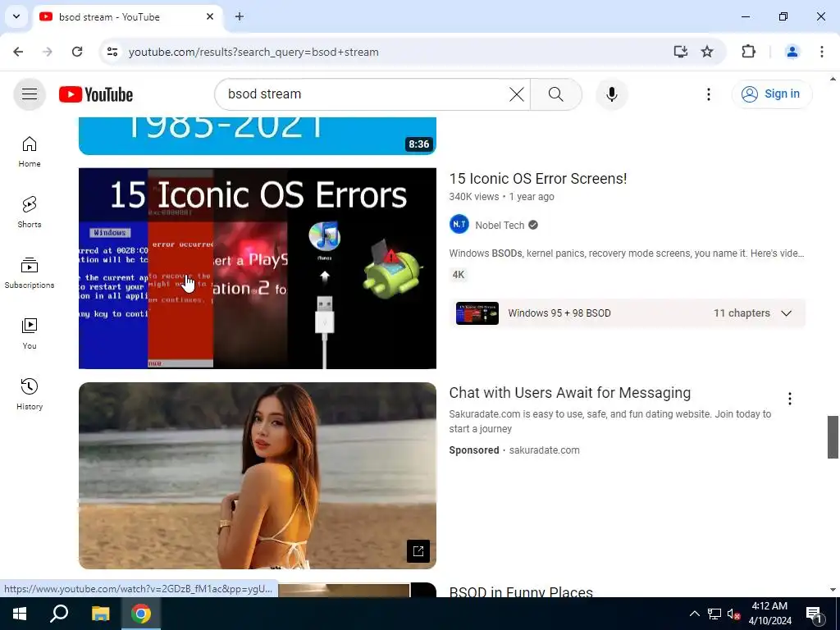Click the Sign in button

[771, 94]
